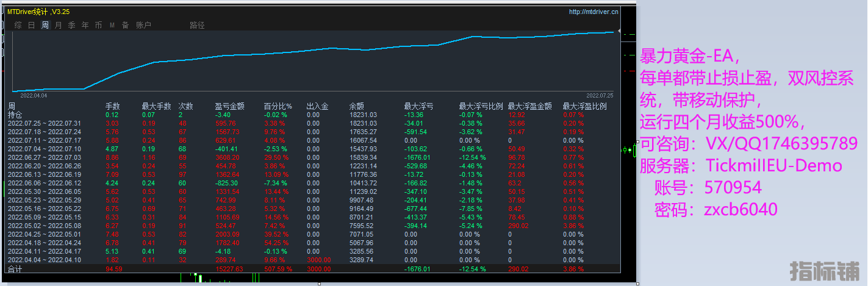
Task: Click the 路径 path button
Action: tap(197, 25)
